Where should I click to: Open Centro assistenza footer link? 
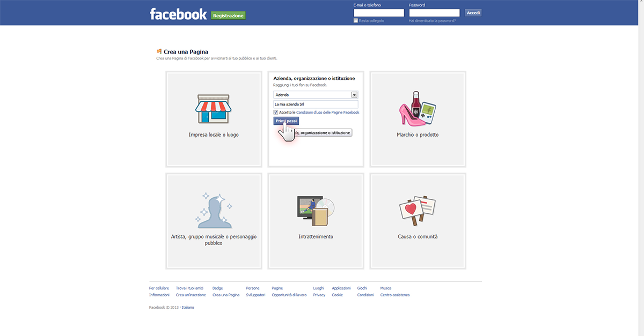[x=395, y=295]
